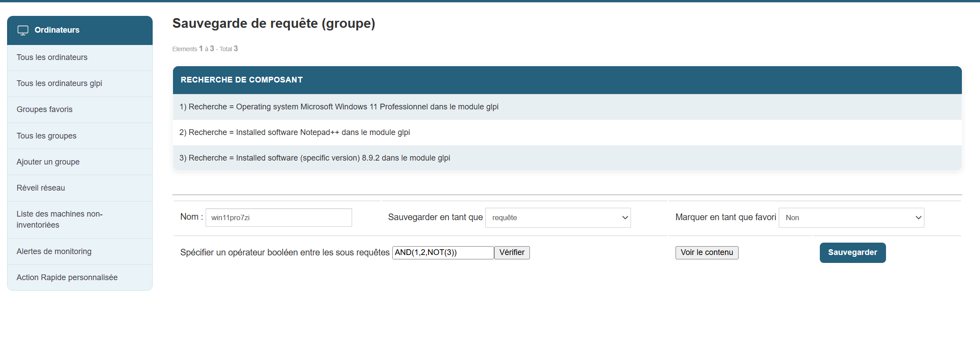The height and width of the screenshot is (356, 980).
Task: Click the Ordinateurs monitor icon
Action: tap(23, 30)
